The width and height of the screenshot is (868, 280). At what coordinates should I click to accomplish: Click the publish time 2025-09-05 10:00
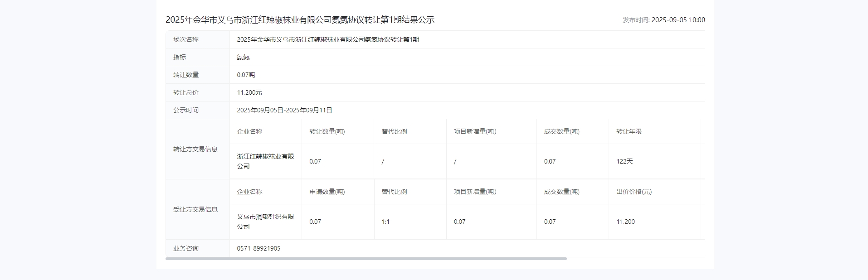[678, 20]
